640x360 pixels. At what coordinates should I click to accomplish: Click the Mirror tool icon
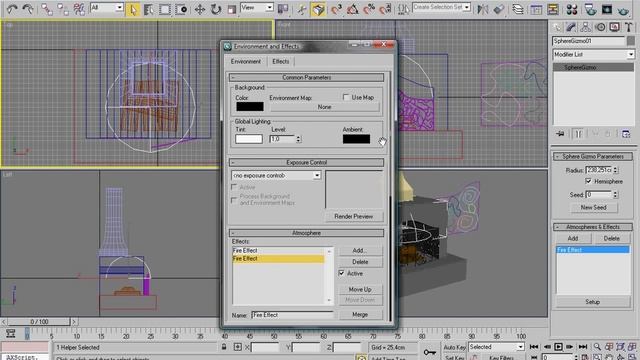click(x=482, y=9)
